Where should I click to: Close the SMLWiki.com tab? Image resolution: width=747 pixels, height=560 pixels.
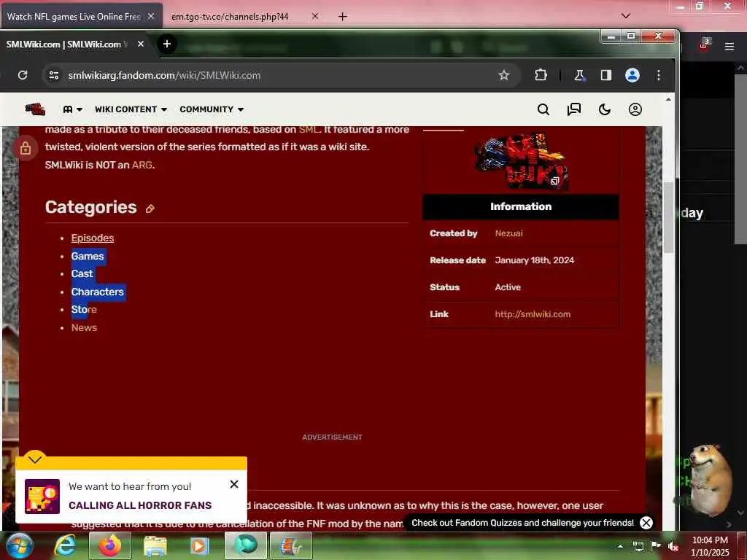click(141, 44)
